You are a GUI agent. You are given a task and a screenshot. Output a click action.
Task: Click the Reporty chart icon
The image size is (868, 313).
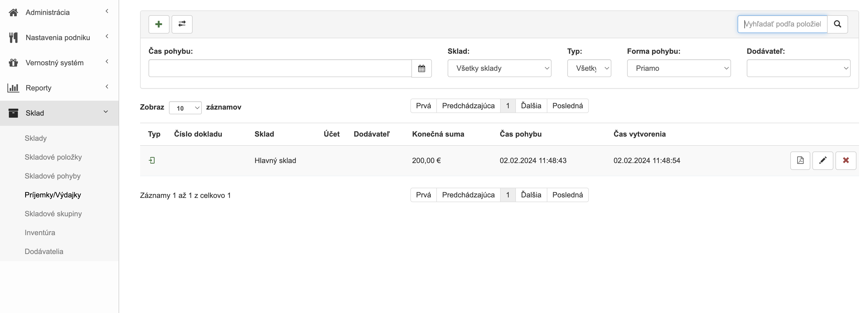click(13, 88)
